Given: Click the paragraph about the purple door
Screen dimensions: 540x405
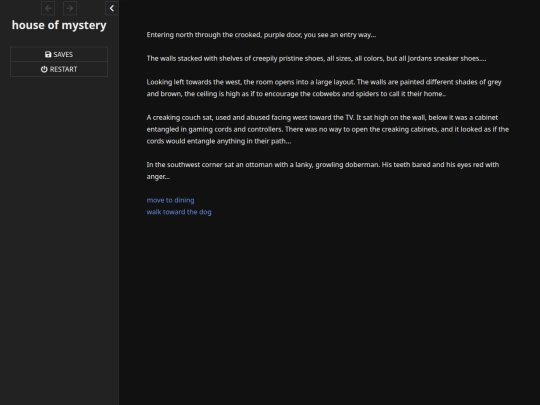Looking at the screenshot, I should (x=261, y=35).
